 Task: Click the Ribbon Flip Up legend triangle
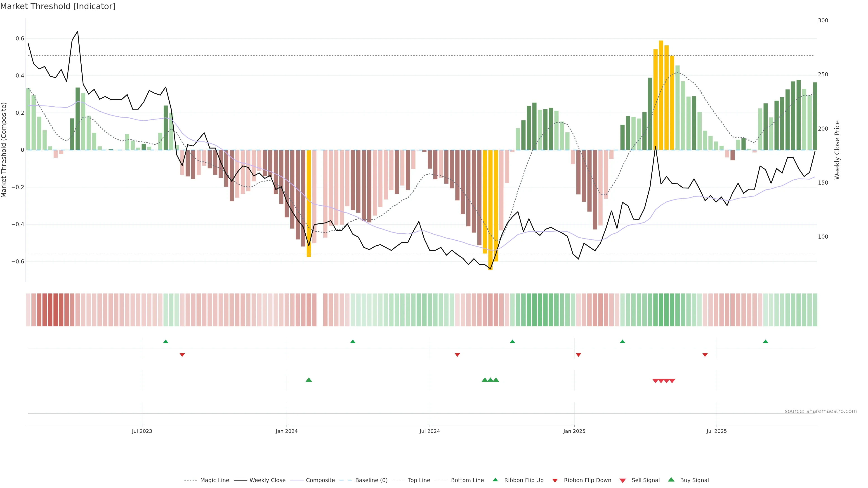(x=495, y=480)
